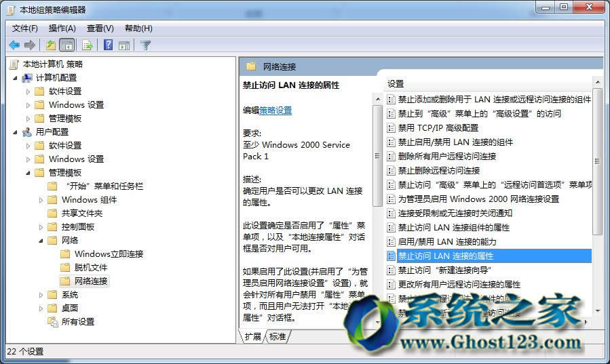Click the Group Policy Editor title bar icon
Image resolution: width=610 pixels, height=364 pixels.
coord(10,10)
